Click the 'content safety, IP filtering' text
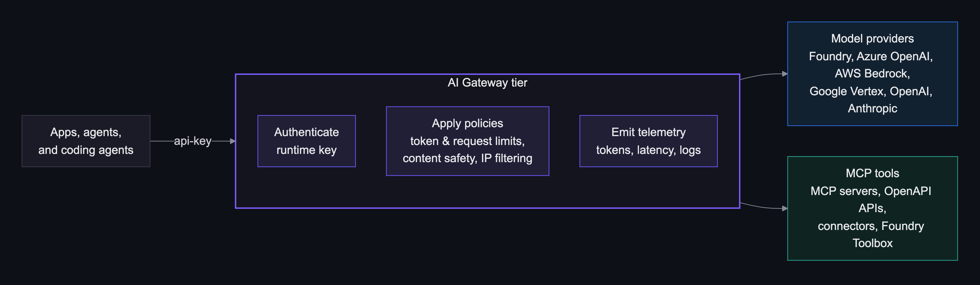 click(468, 158)
